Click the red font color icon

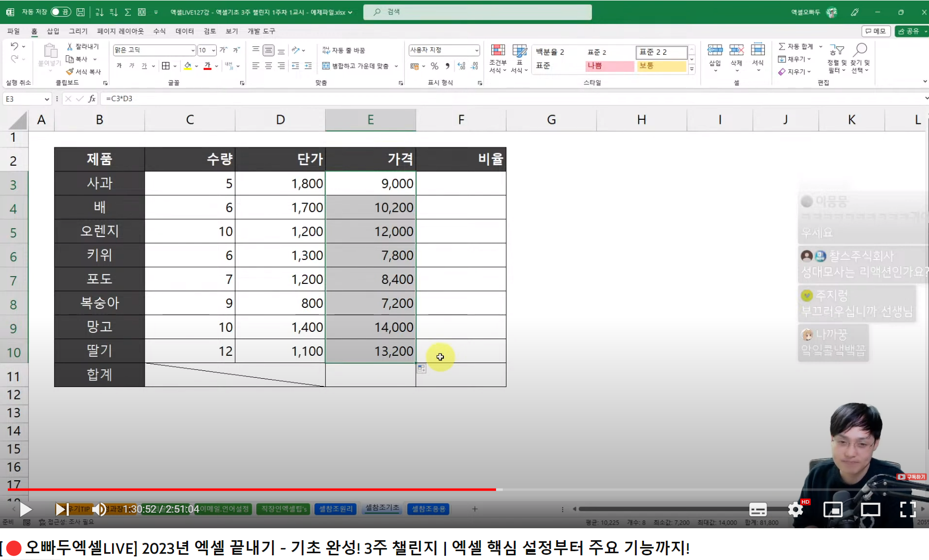click(x=207, y=66)
